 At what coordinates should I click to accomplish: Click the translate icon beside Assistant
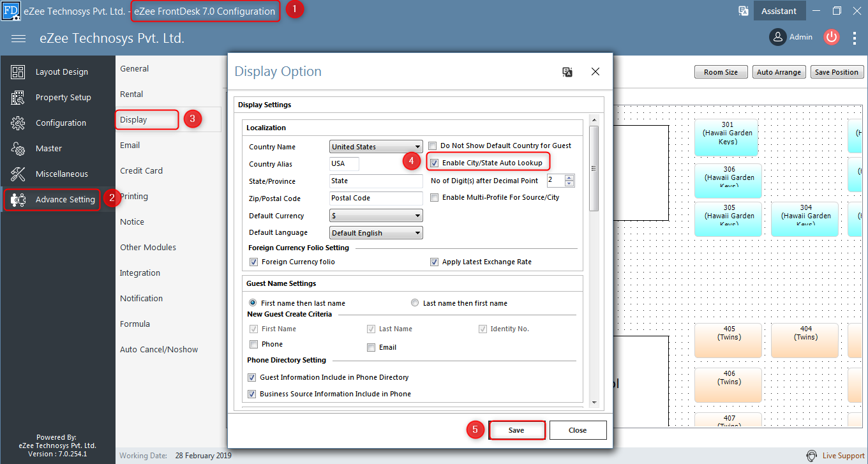click(743, 11)
